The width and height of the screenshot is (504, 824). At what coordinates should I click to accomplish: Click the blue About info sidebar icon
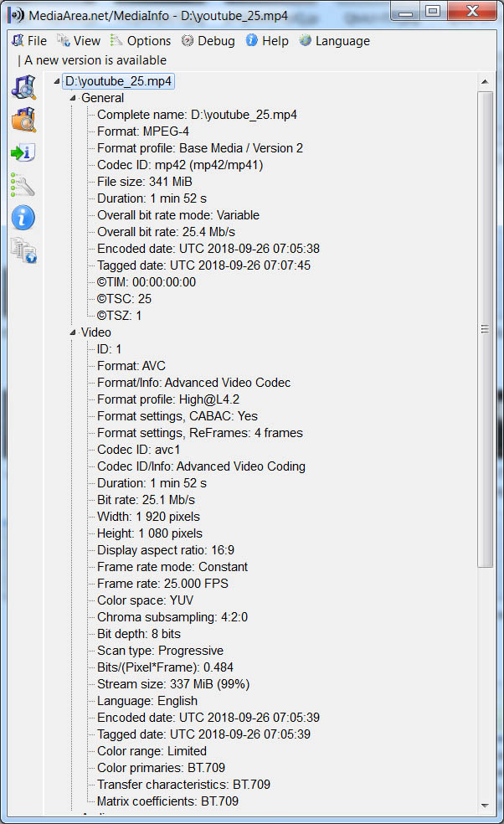[23, 218]
